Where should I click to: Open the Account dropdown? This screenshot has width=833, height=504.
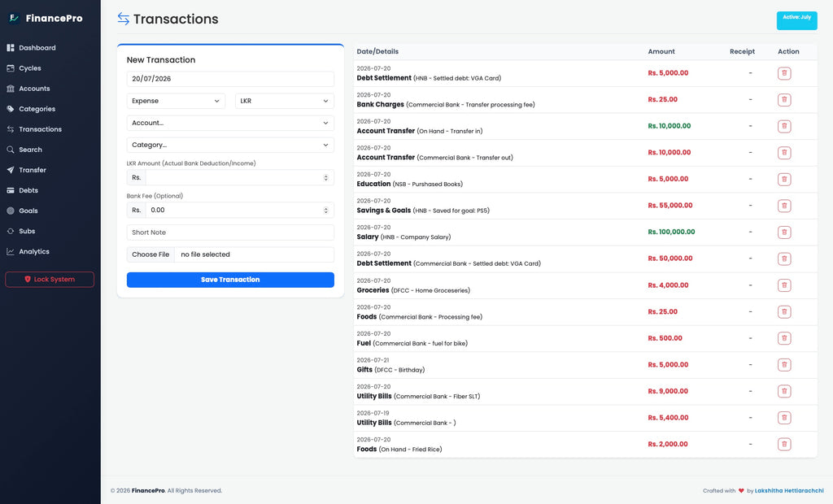[x=230, y=123]
